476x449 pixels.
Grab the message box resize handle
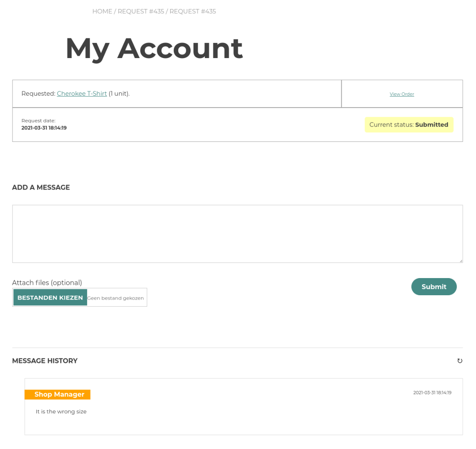click(x=460, y=260)
